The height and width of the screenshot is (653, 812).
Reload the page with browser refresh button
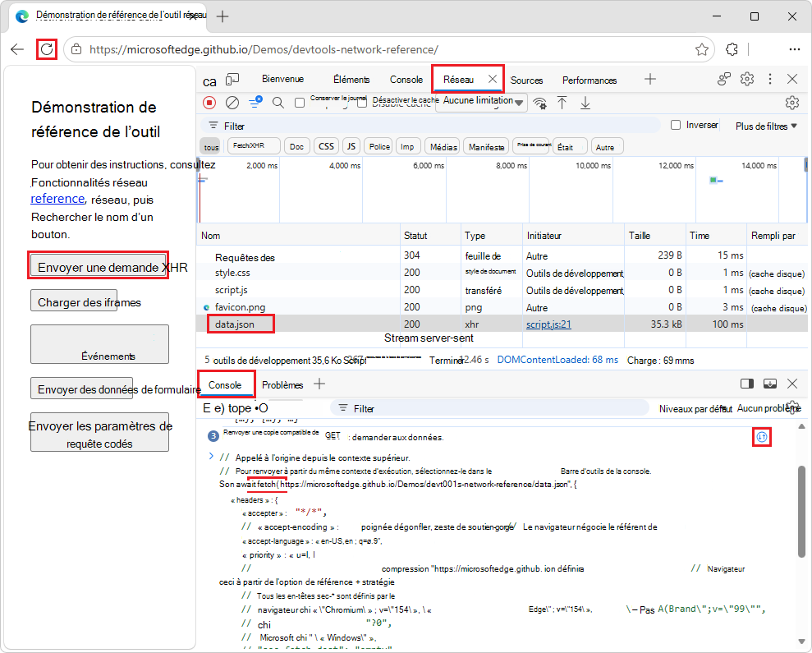pyautogui.click(x=47, y=49)
